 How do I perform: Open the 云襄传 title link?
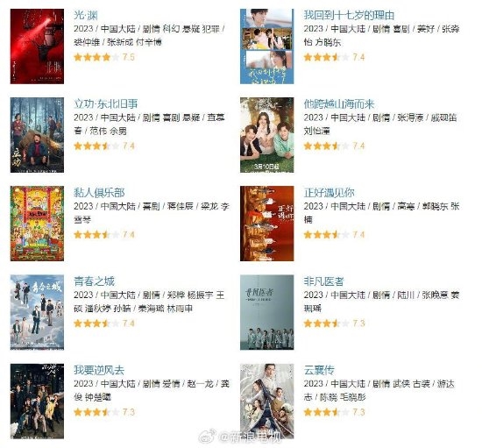point(319,370)
